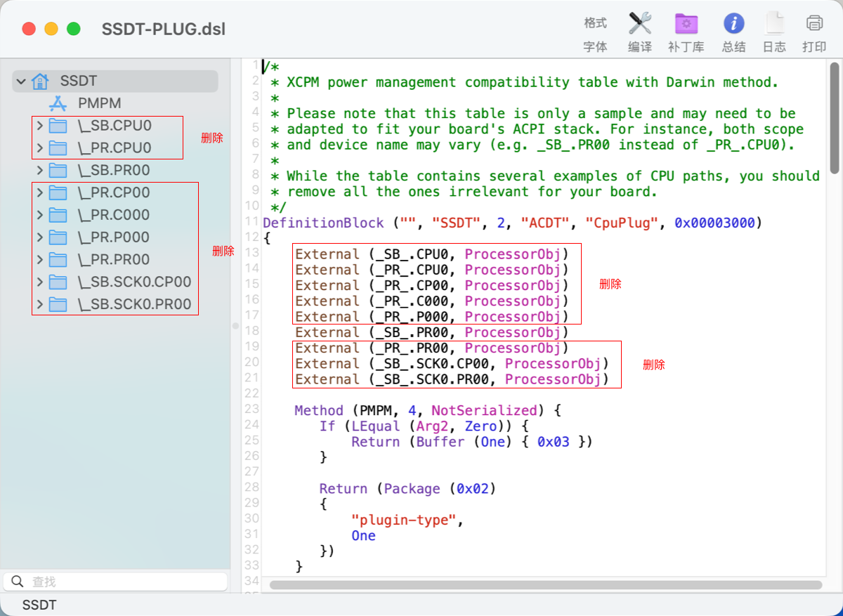
Task: Click the Print (打印) printer icon
Action: [814, 24]
